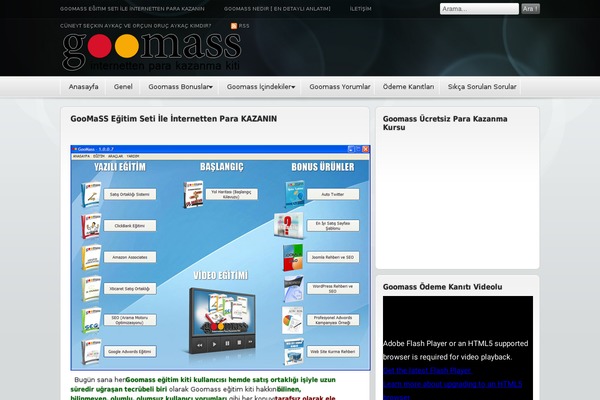Click play on the video player graphic
The image size is (600, 400).
tap(214, 344)
